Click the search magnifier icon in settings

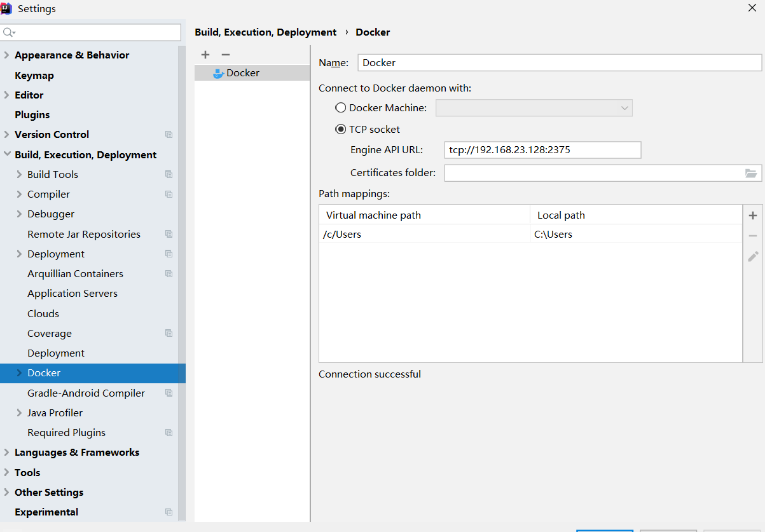click(x=9, y=32)
